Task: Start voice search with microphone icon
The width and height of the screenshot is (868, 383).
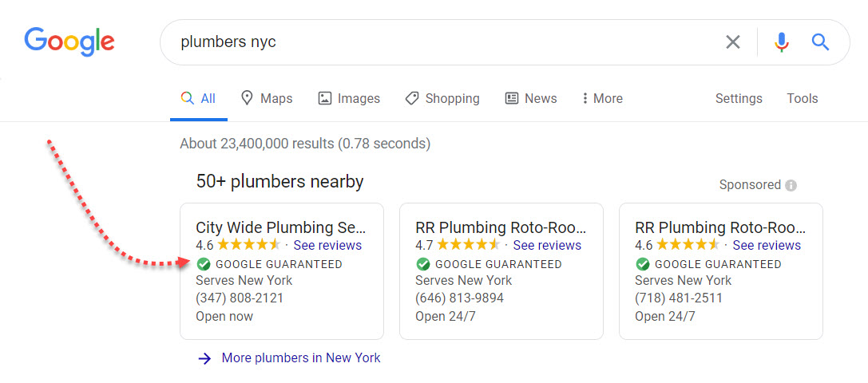Action: coord(782,42)
